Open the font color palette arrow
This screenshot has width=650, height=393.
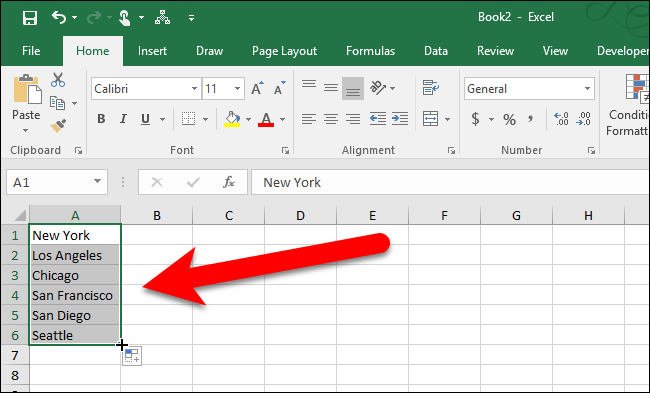[282, 119]
